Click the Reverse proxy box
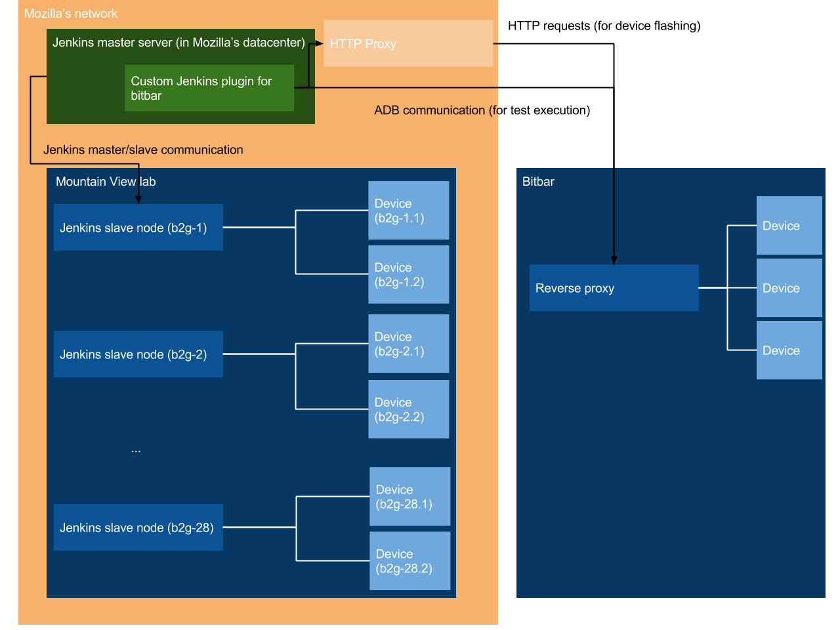 tap(614, 287)
